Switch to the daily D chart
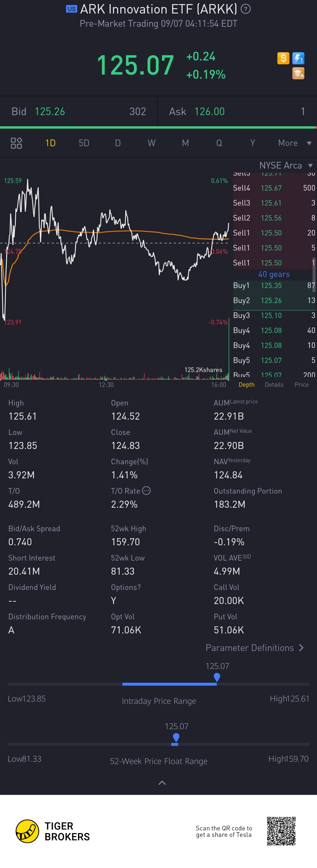The width and height of the screenshot is (317, 868). 118,143
